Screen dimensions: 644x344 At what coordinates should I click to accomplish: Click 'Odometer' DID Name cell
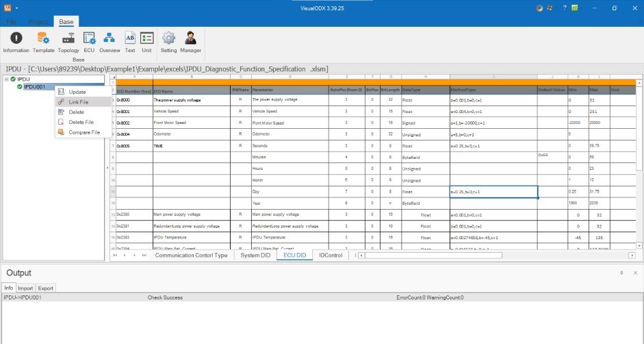pyautogui.click(x=192, y=134)
